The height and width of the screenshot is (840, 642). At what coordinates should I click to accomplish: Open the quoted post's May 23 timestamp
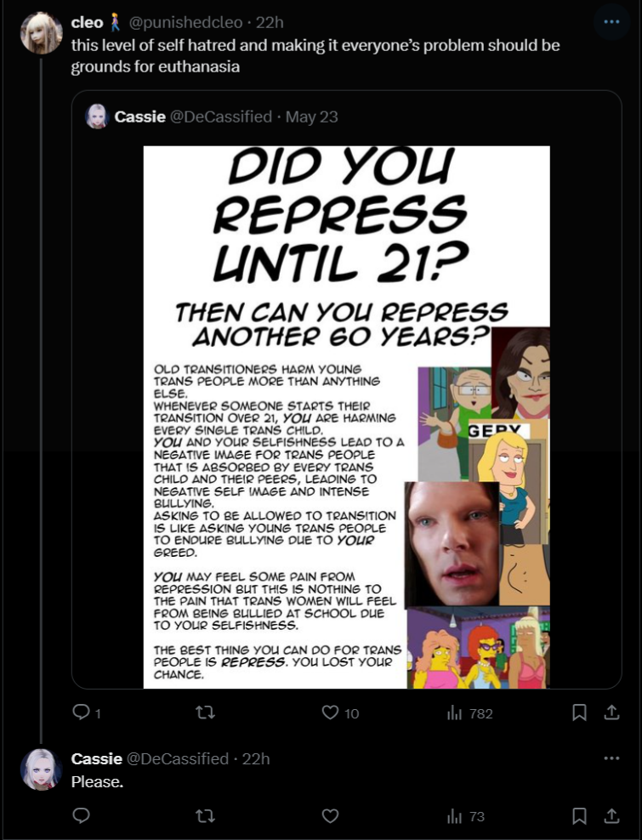pyautogui.click(x=312, y=116)
